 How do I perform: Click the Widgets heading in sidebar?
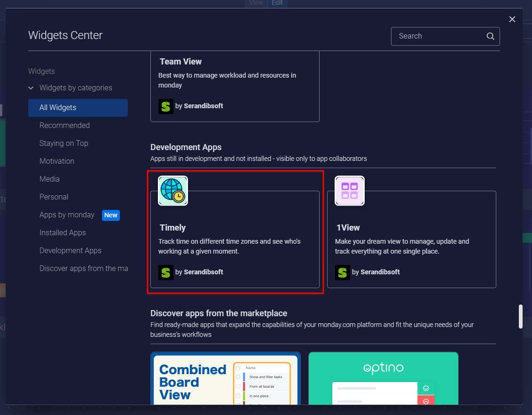[x=41, y=72]
